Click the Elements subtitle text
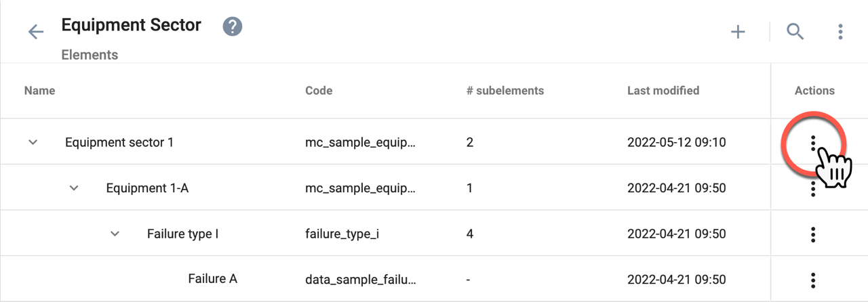868x302 pixels. click(x=90, y=55)
